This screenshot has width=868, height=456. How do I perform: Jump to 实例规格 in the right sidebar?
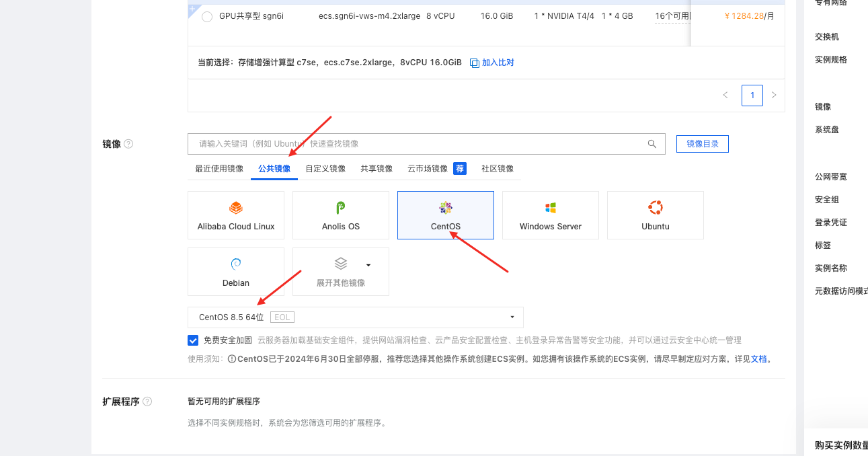pos(831,60)
